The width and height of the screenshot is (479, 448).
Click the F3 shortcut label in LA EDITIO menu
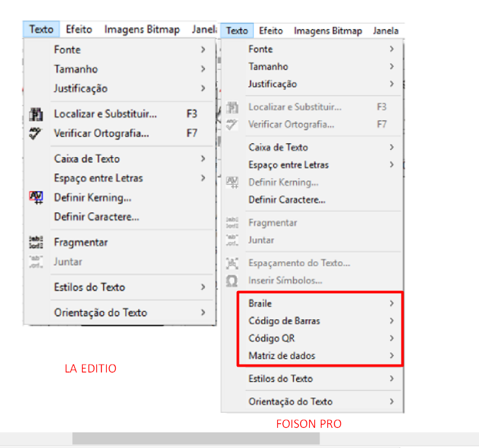pyautogui.click(x=192, y=114)
